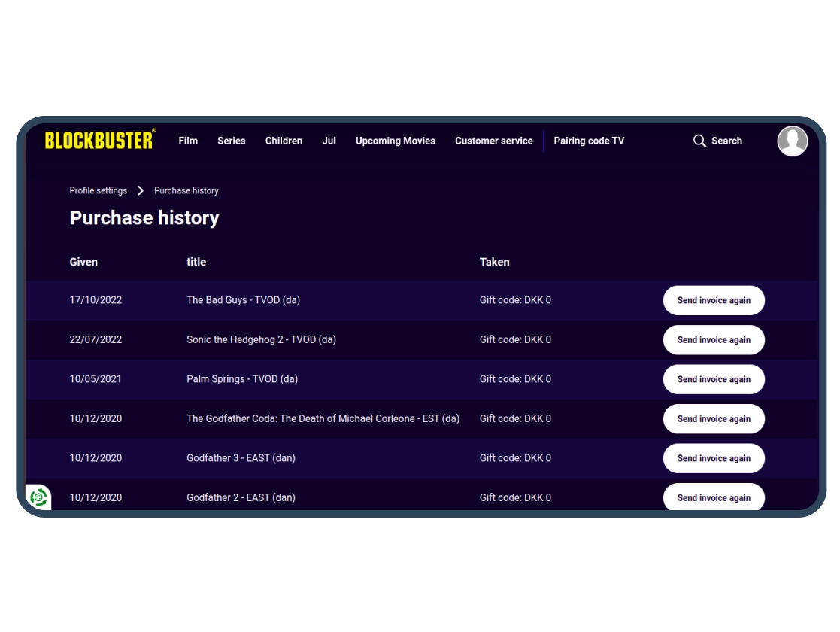
Task: Resend invoice for Palm Springs
Action: (x=714, y=379)
